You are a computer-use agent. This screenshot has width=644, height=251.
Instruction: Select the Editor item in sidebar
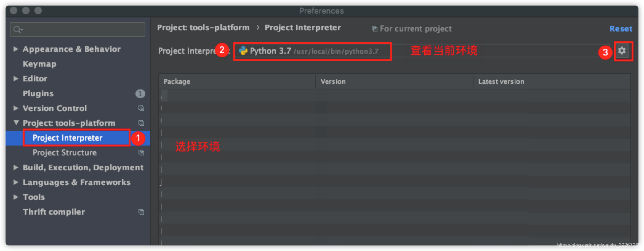point(35,79)
